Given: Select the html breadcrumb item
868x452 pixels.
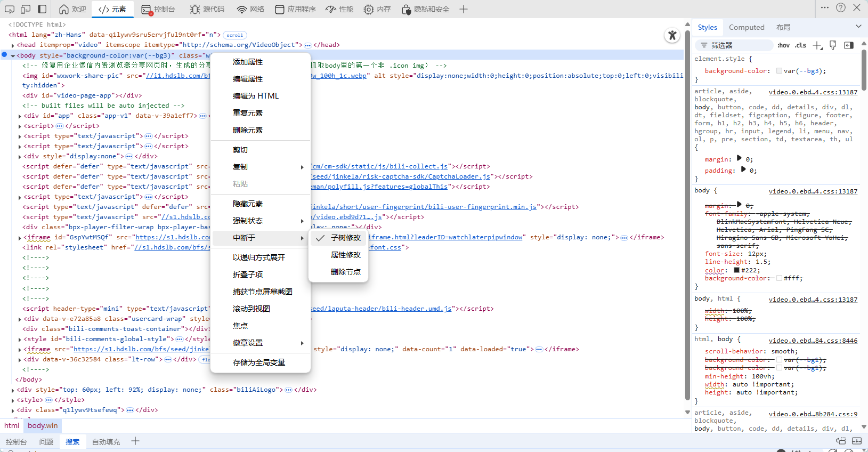Looking at the screenshot, I should 12,425.
